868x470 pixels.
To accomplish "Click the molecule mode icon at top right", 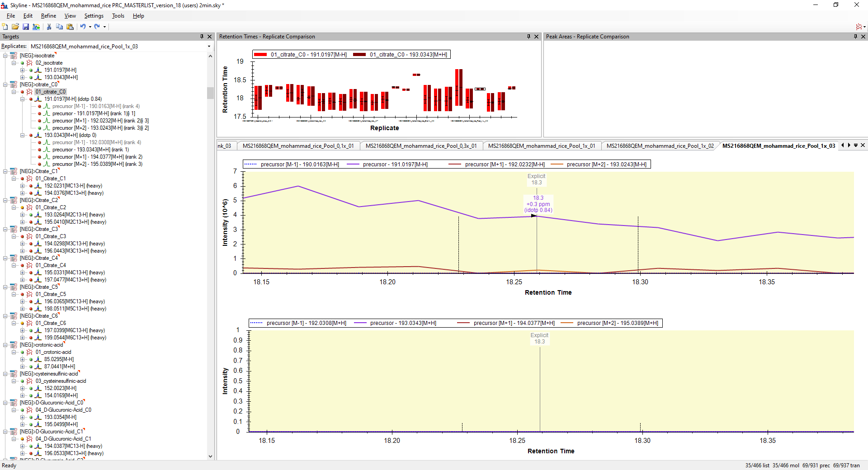I will pyautogui.click(x=859, y=27).
